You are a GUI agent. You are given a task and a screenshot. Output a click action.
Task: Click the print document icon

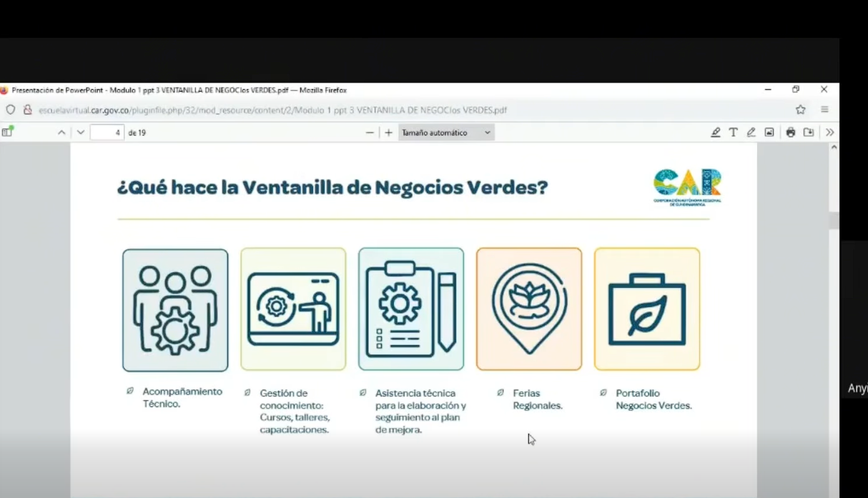[x=791, y=132]
